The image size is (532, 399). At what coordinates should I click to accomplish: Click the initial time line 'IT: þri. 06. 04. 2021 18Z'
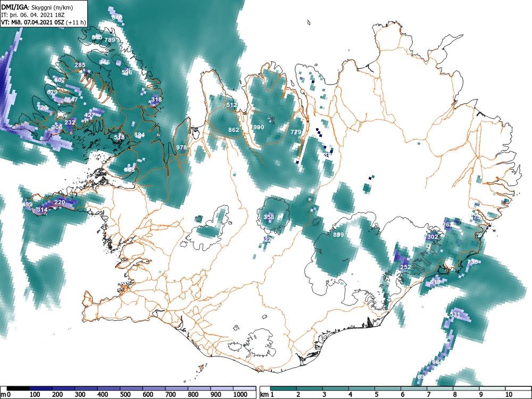32,15
